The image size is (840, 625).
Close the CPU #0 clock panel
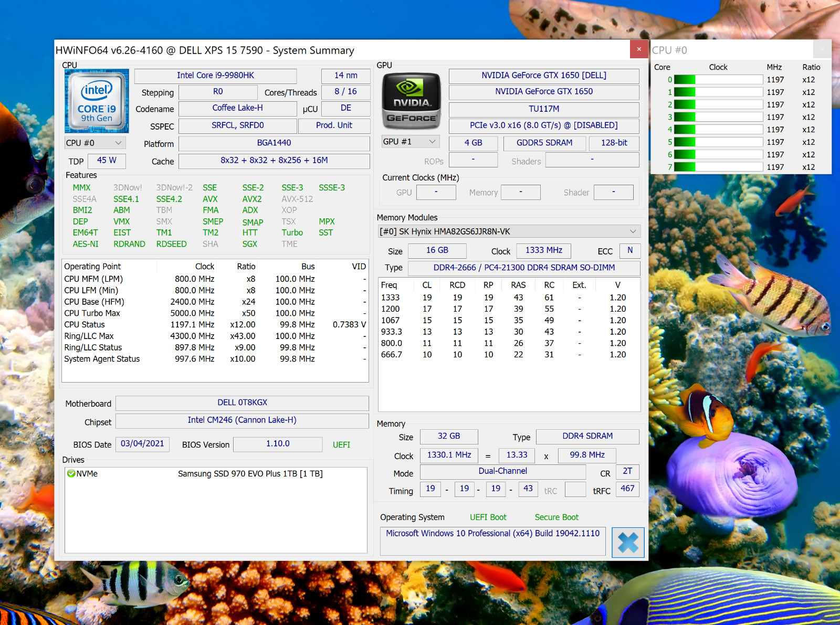pyautogui.click(x=822, y=49)
